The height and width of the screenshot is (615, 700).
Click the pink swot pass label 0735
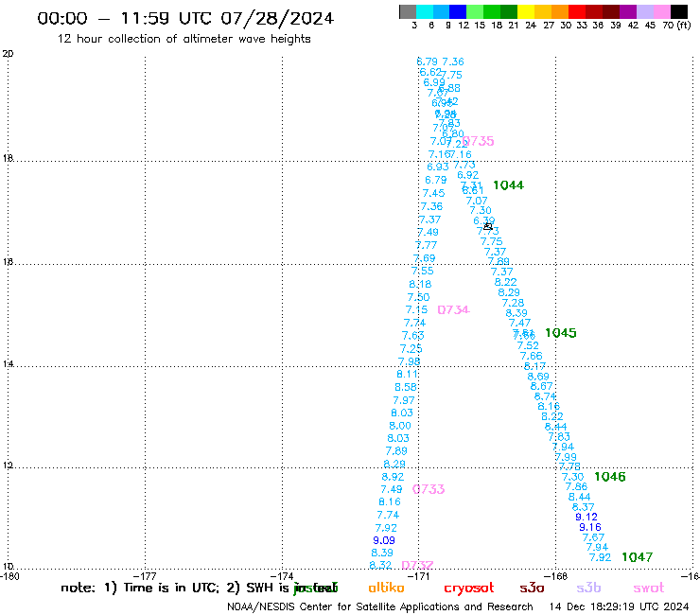point(478,141)
